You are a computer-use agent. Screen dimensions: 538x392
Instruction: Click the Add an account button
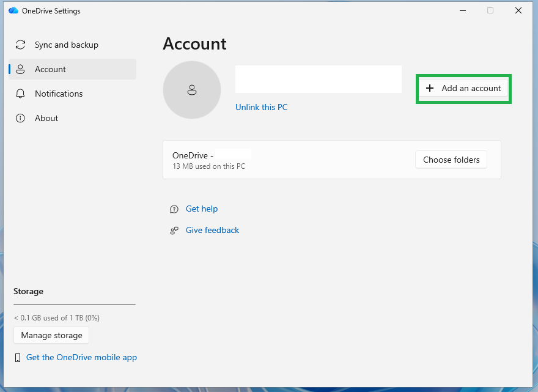tap(463, 89)
